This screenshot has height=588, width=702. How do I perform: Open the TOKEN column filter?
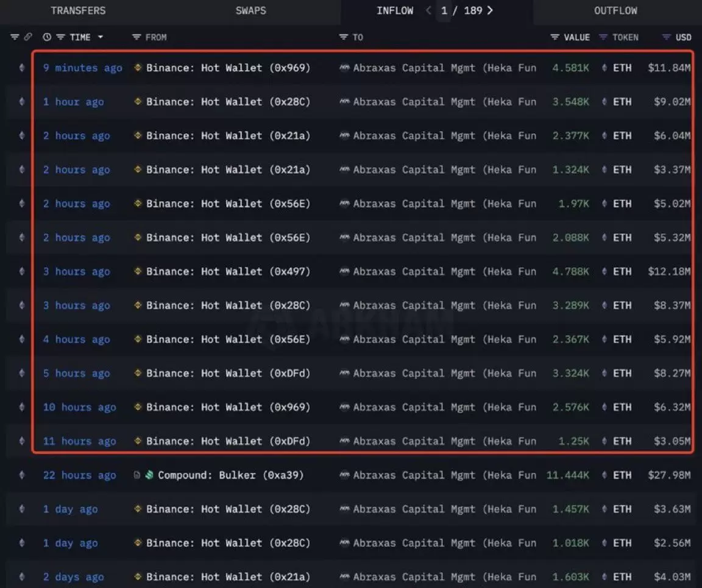(x=603, y=37)
